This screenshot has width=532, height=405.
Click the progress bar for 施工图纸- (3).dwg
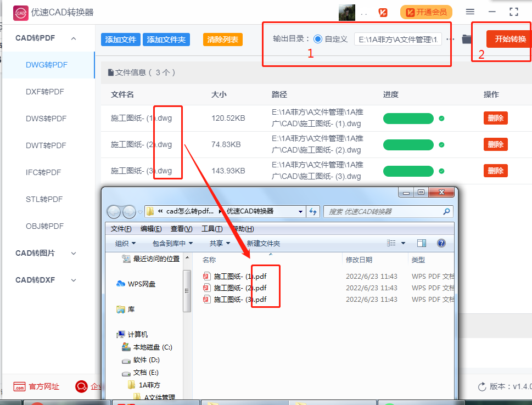pyautogui.click(x=408, y=171)
